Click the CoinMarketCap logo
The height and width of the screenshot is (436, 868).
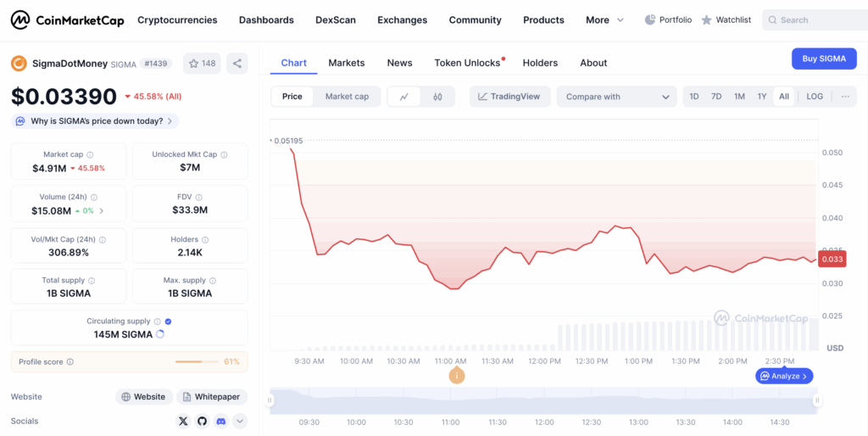[x=68, y=20]
